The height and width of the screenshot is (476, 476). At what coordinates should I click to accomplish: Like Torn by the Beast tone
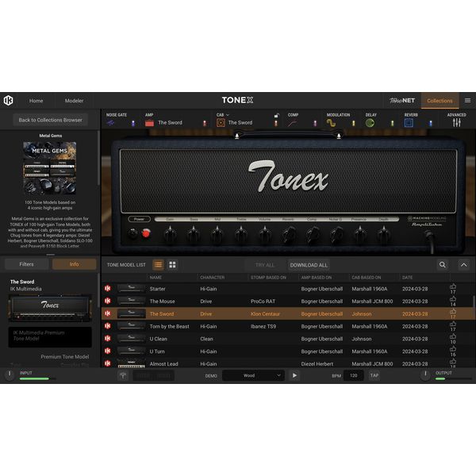[453, 324]
